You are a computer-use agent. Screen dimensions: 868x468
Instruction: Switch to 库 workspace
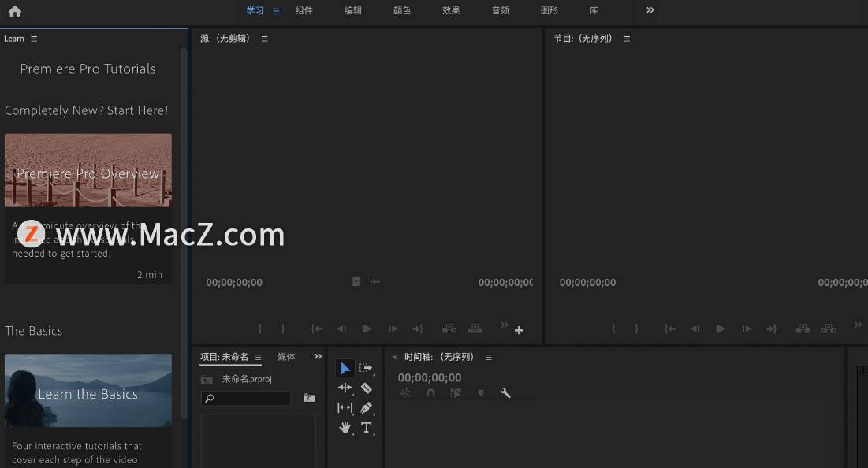pyautogui.click(x=594, y=10)
